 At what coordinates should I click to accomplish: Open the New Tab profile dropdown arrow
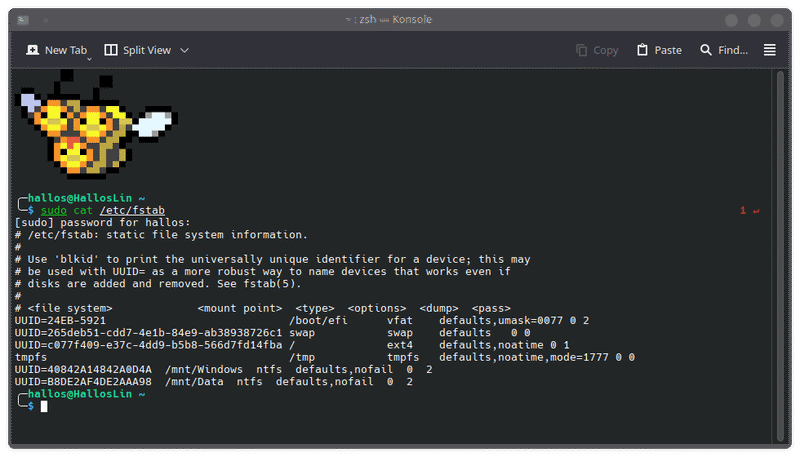[x=89, y=59]
